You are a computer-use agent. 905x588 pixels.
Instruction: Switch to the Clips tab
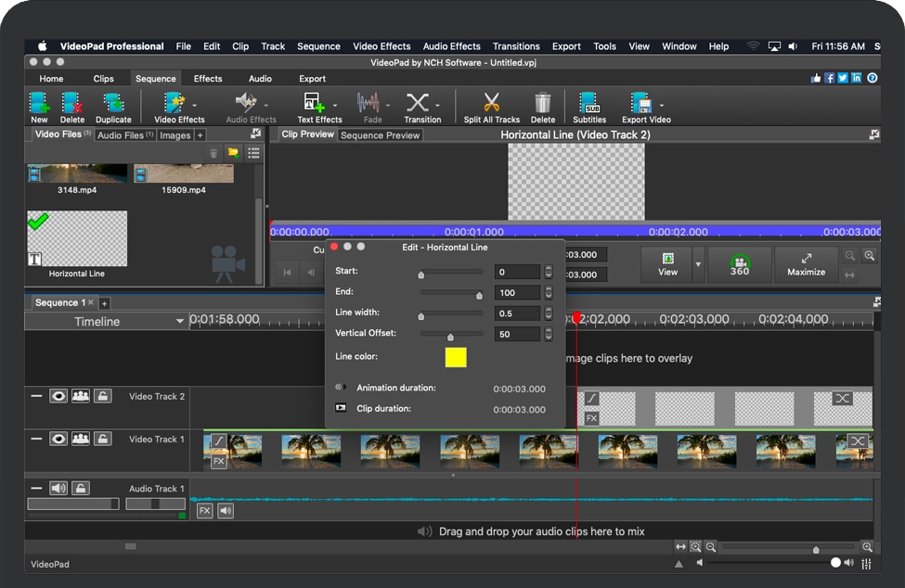coord(104,78)
